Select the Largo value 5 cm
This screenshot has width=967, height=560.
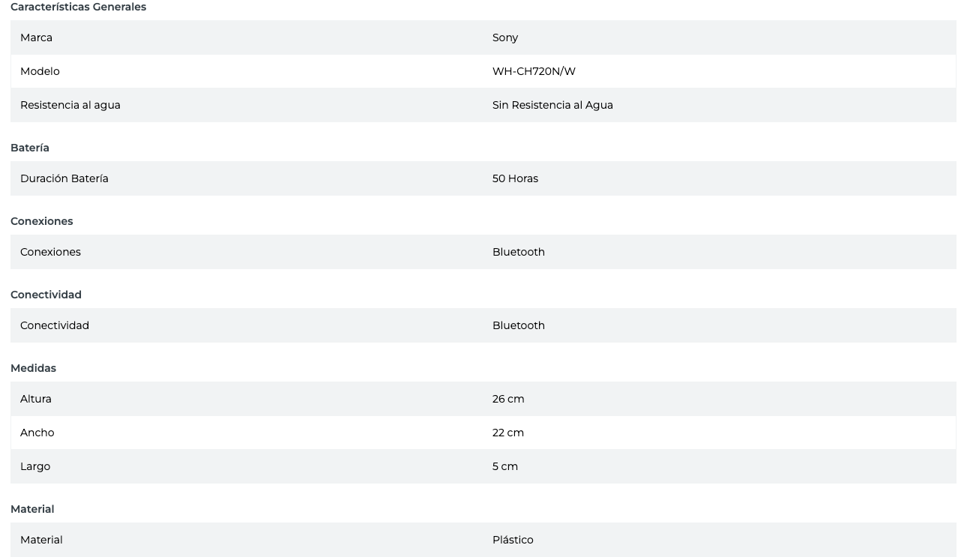pos(505,466)
